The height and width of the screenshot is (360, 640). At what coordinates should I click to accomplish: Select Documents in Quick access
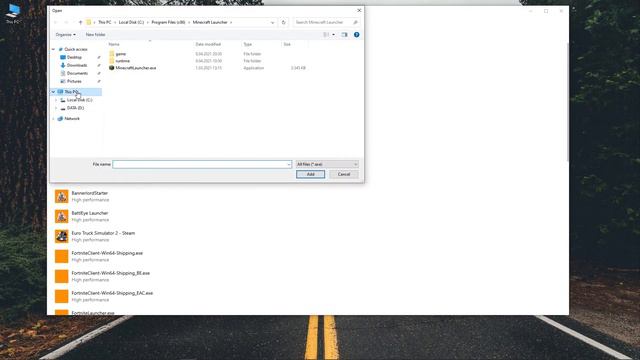click(77, 73)
